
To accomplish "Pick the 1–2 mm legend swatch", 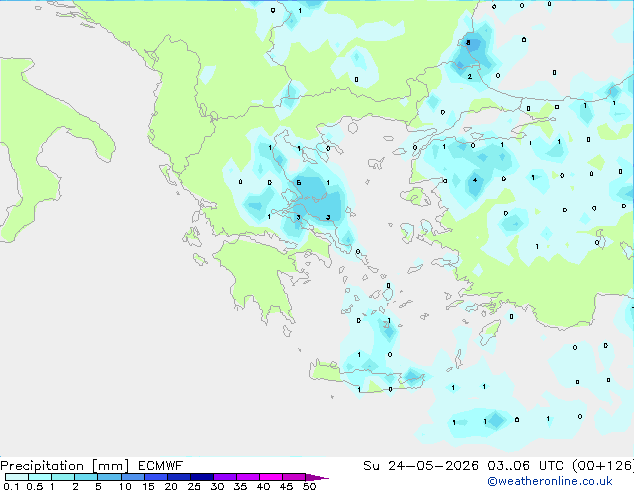I will coord(63,477).
